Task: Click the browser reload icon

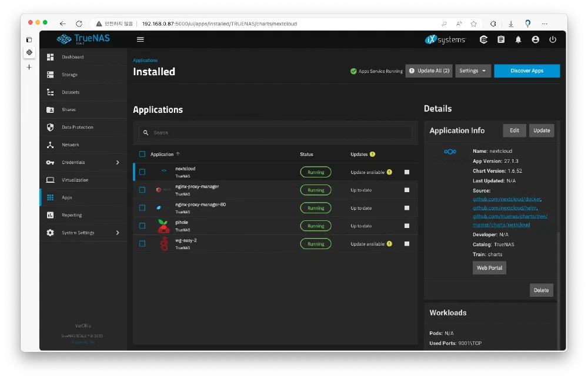Action: pyautogui.click(x=79, y=24)
